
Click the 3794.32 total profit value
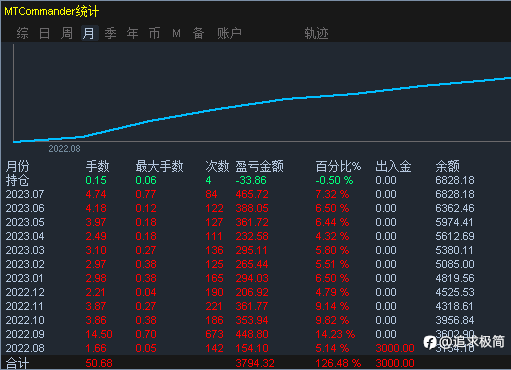click(x=255, y=363)
